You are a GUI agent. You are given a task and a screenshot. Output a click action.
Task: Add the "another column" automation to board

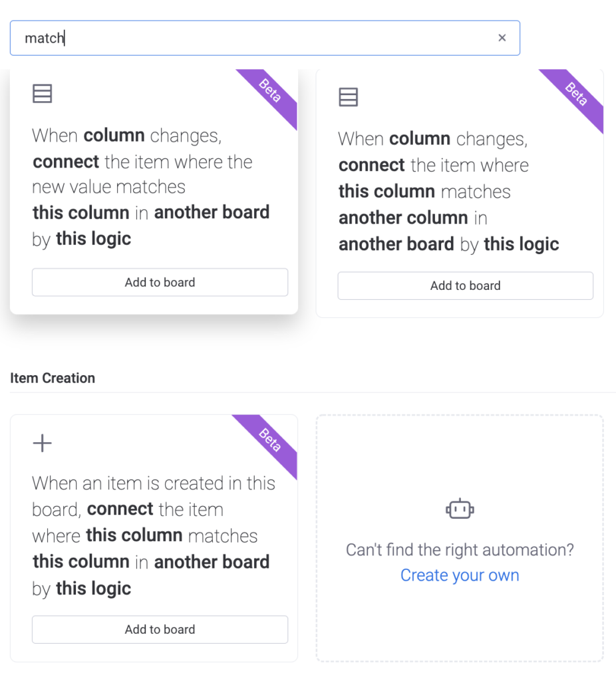coord(465,286)
